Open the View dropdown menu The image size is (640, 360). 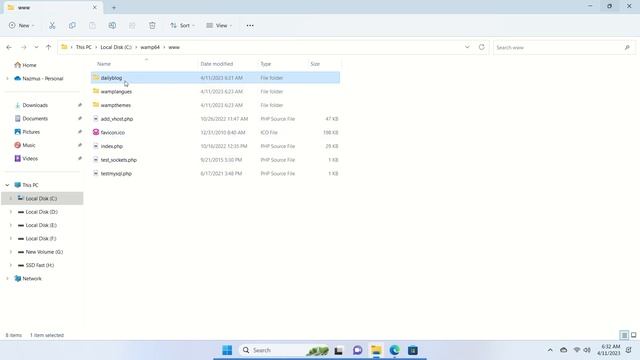219,25
